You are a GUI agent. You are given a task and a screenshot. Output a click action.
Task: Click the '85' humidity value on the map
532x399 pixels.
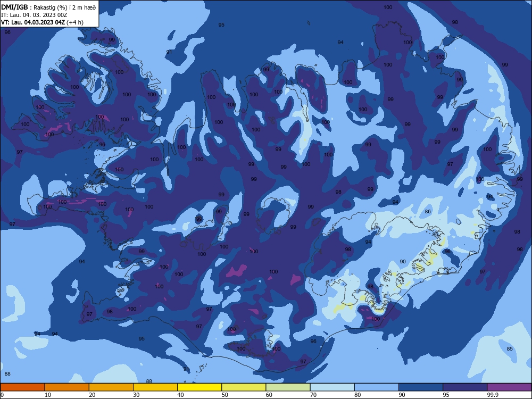[x=510, y=349]
